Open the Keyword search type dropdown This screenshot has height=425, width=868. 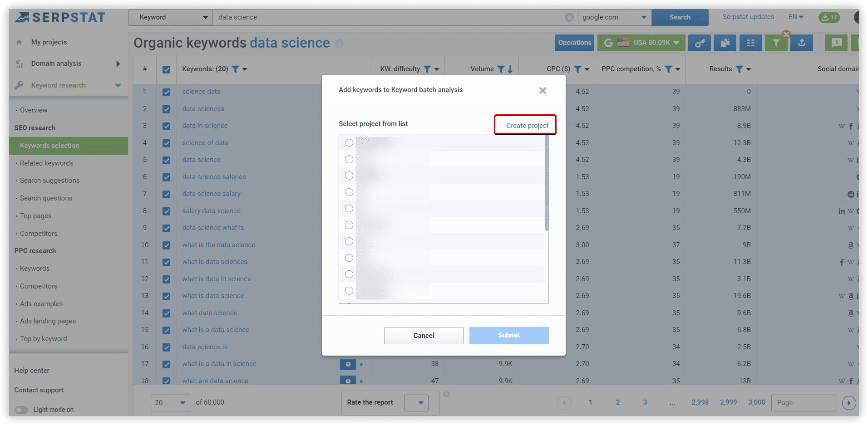(x=170, y=17)
